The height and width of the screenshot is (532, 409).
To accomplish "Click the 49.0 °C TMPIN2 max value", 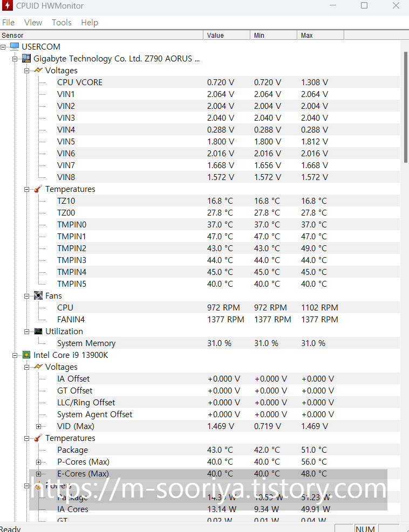I will (314, 248).
